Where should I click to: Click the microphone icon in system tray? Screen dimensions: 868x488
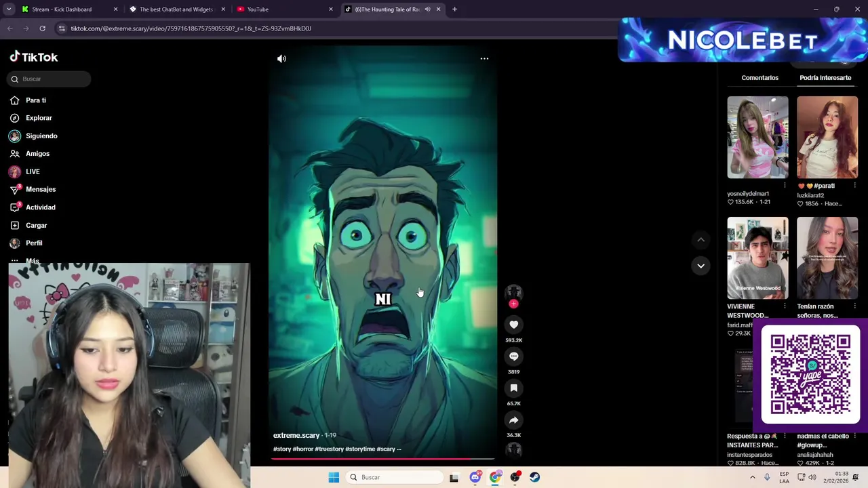(767, 477)
